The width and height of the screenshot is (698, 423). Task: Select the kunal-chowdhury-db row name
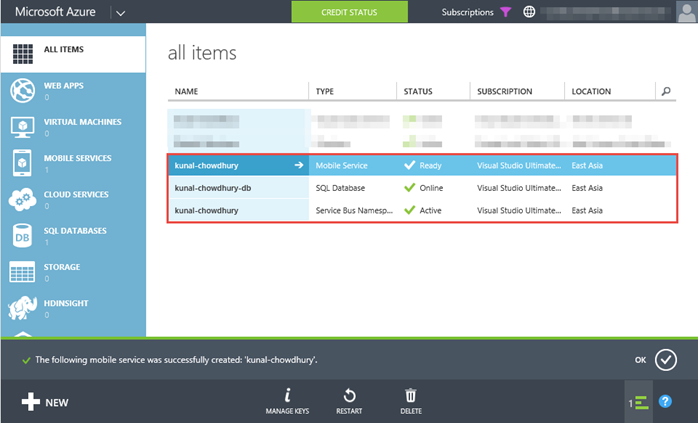(213, 188)
